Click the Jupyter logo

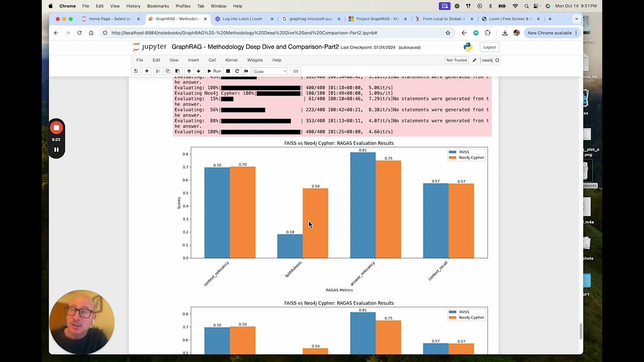pos(149,47)
